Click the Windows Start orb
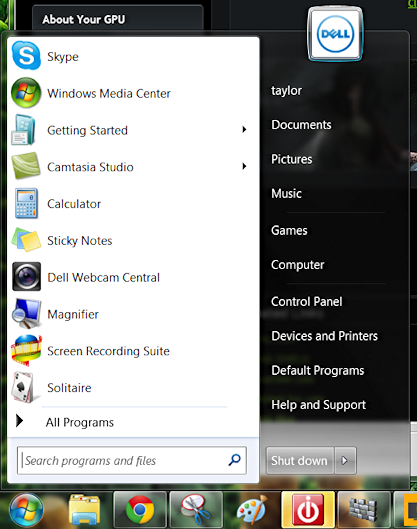Screen dimensions: 417x529 click(26, 510)
